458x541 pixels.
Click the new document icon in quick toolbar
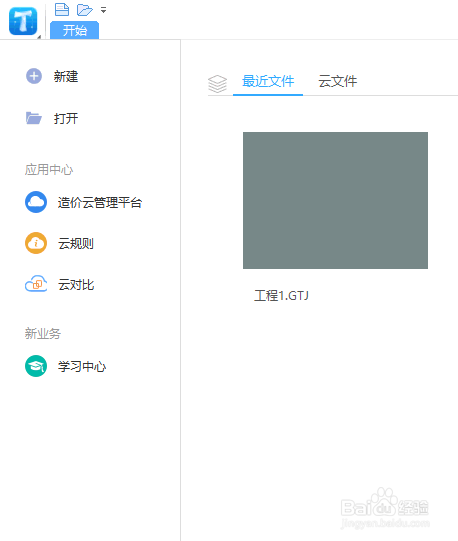62,9
